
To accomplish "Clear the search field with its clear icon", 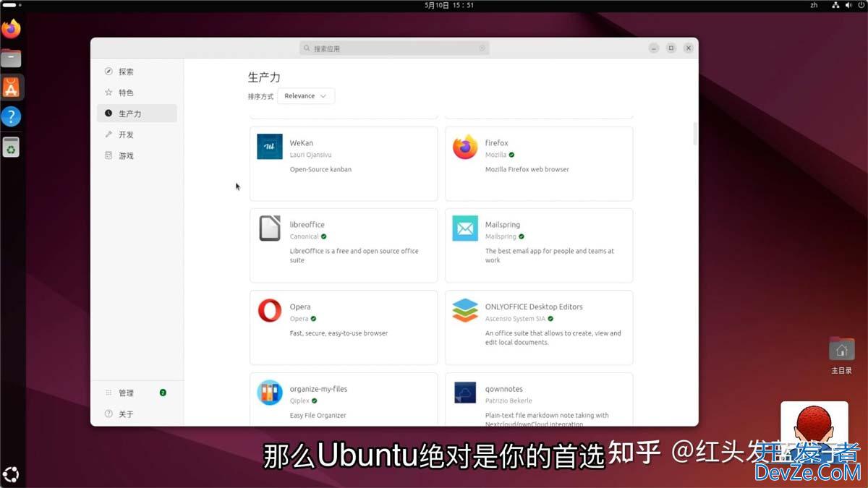I will [x=482, y=48].
